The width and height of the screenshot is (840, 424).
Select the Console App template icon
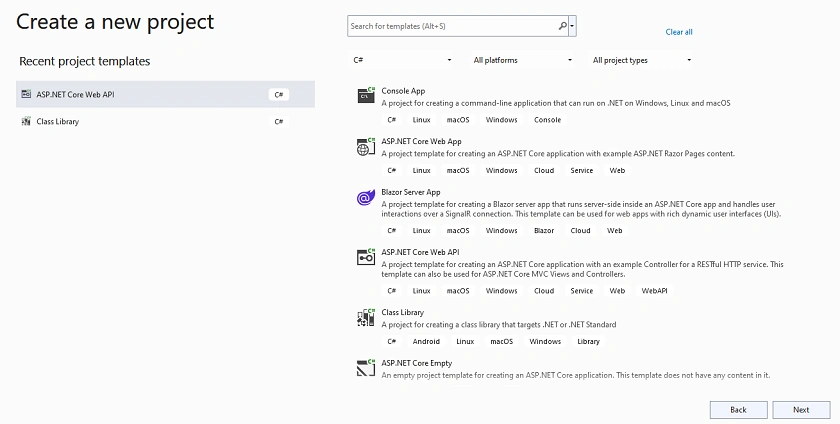(x=366, y=95)
